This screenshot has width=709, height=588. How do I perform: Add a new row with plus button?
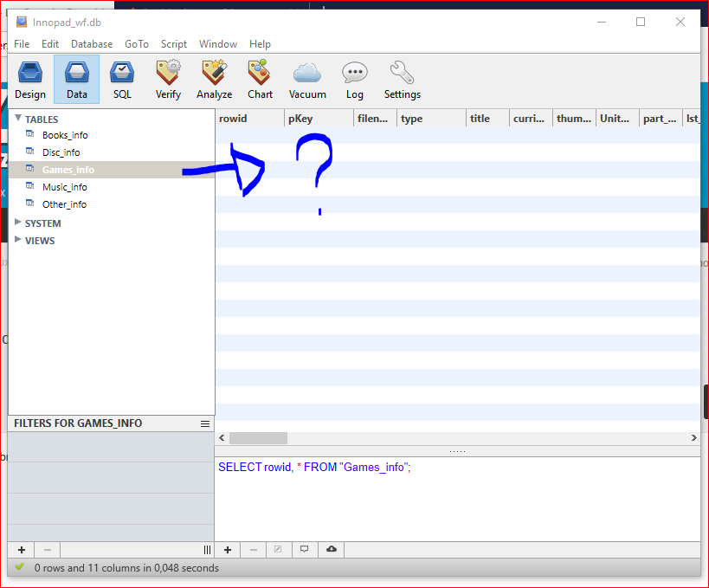228,549
